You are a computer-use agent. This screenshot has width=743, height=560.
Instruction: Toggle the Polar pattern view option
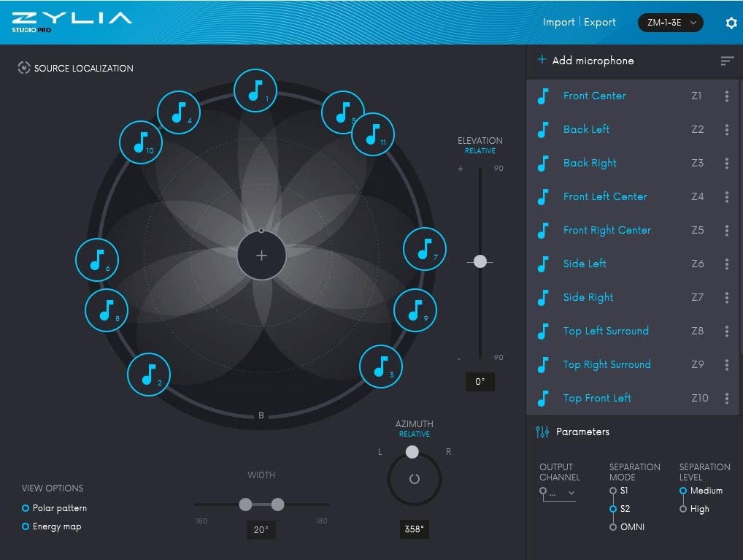tap(55, 508)
